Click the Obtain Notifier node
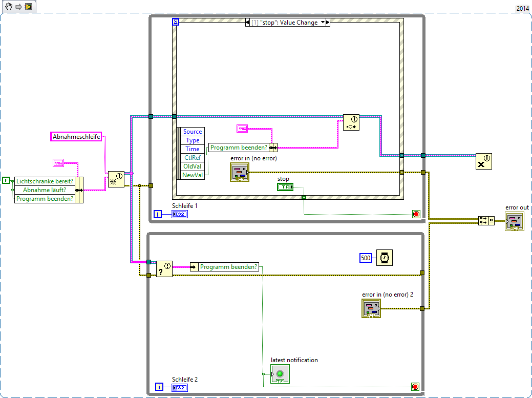This screenshot has height=398, width=532. [x=116, y=179]
